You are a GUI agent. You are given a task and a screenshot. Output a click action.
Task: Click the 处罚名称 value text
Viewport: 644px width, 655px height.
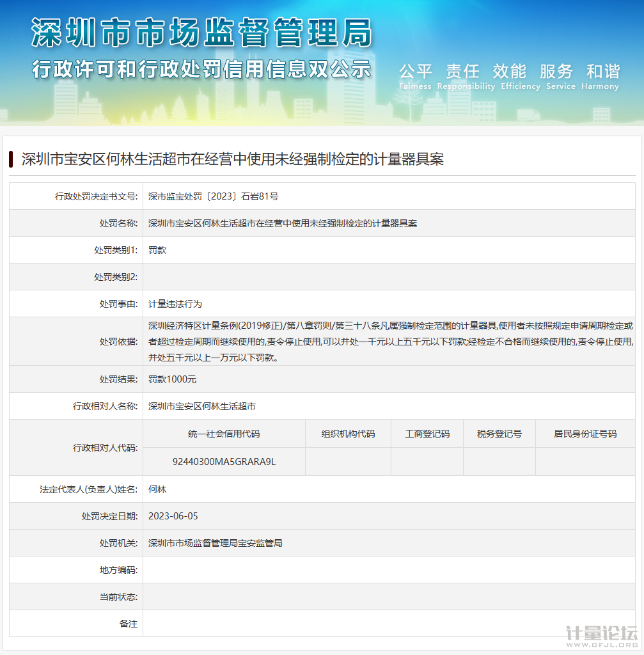[x=282, y=223]
